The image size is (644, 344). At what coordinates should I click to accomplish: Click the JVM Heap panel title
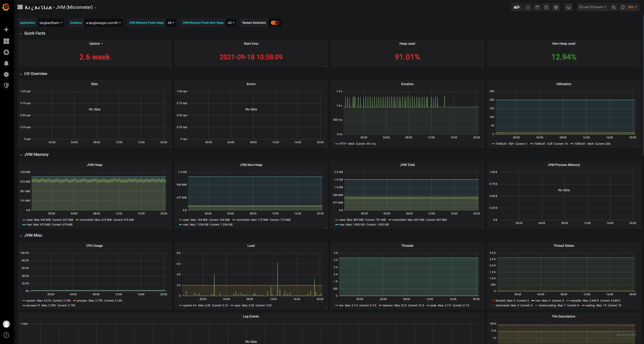94,165
